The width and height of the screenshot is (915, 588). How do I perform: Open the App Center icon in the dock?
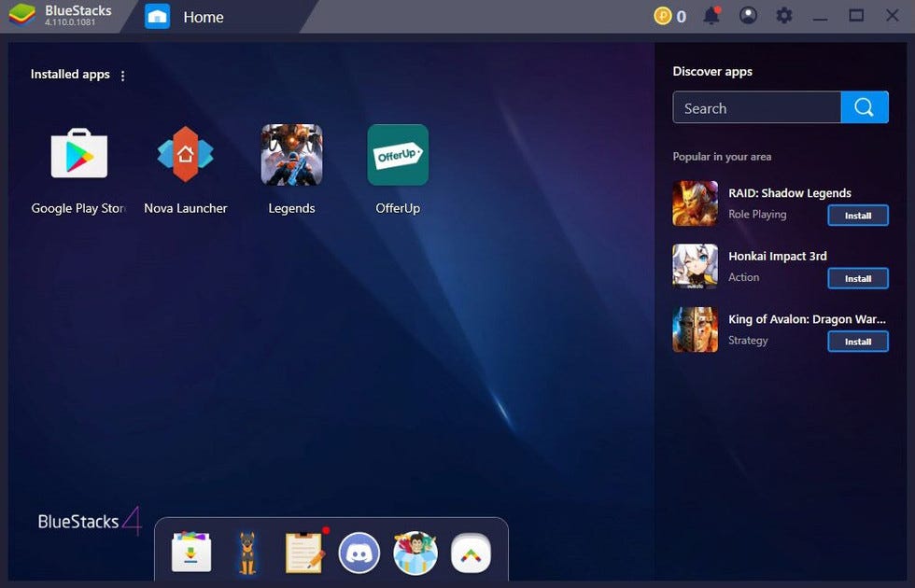tap(190, 553)
